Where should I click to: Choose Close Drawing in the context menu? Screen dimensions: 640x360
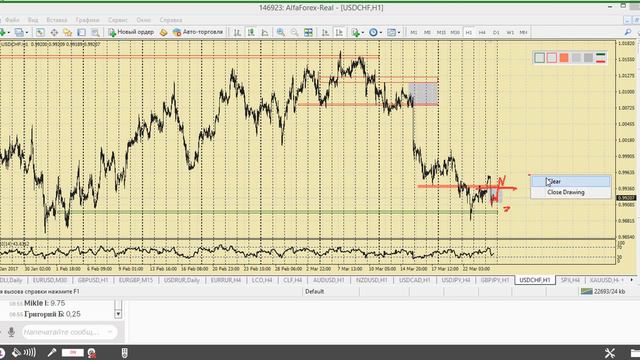571,192
